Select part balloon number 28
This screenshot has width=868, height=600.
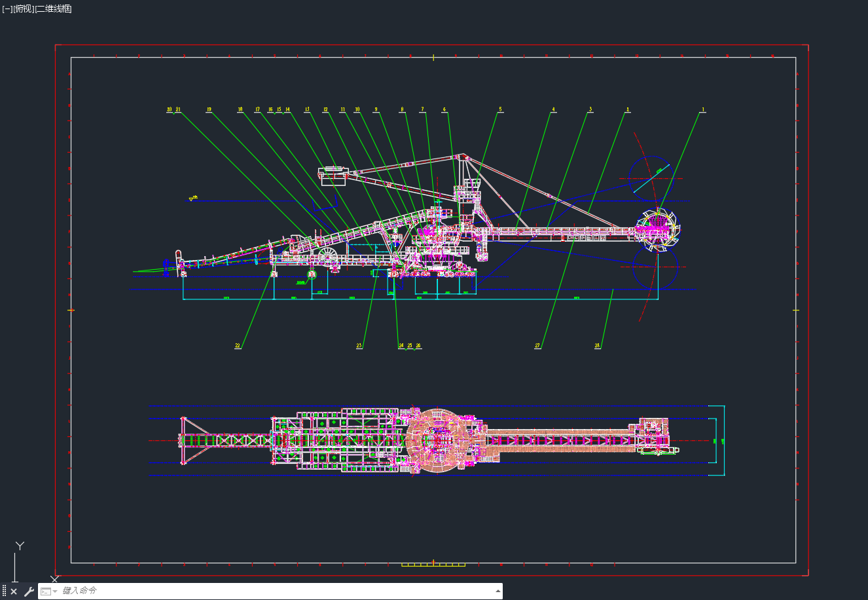pyautogui.click(x=597, y=346)
